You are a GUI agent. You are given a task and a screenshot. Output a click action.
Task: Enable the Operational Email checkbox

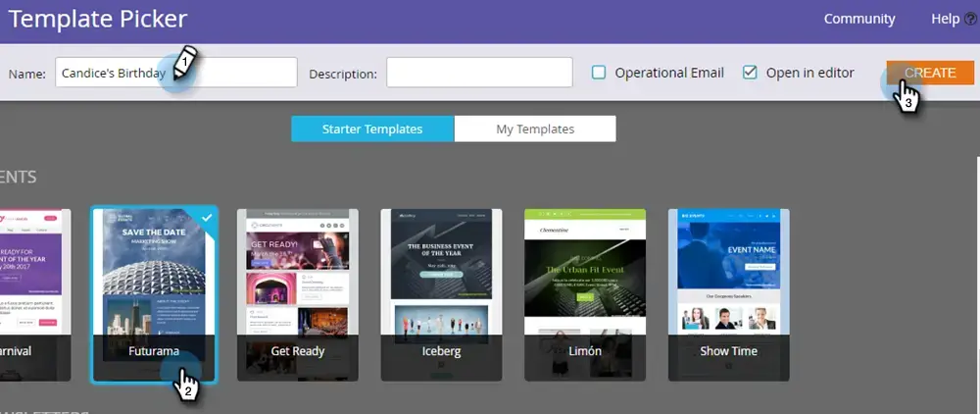pos(599,73)
